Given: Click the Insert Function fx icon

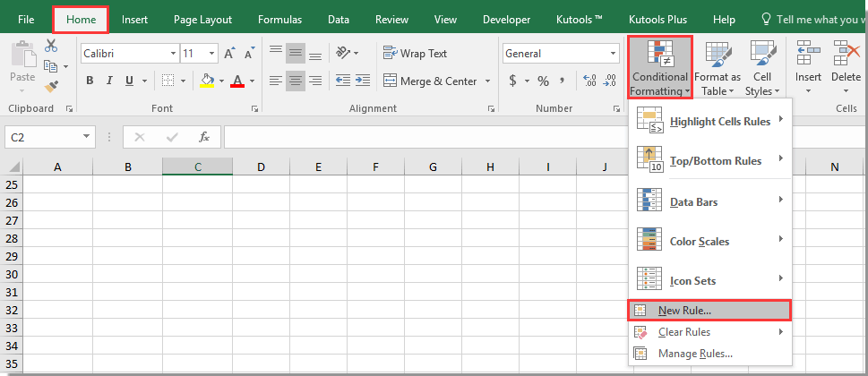Looking at the screenshot, I should click(x=204, y=137).
